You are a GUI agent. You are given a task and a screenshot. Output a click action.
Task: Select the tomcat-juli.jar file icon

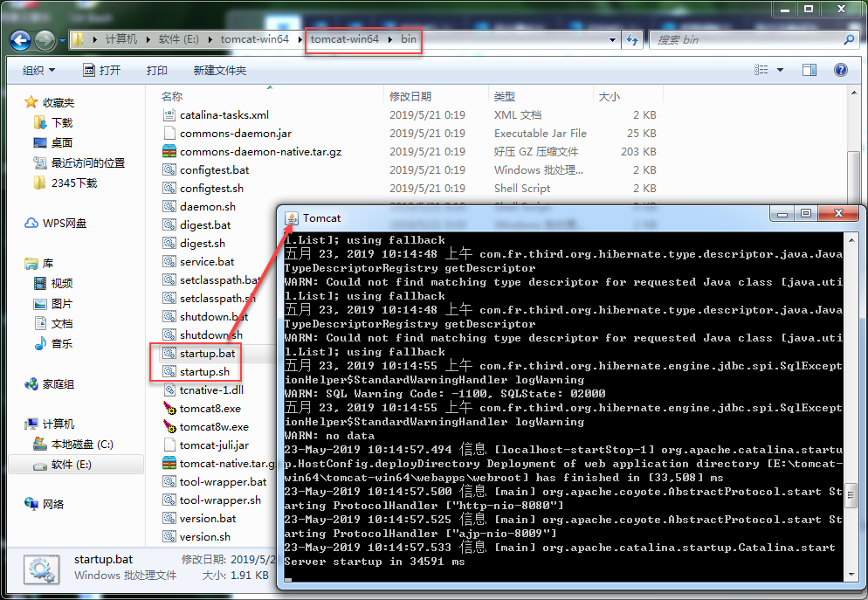169,445
